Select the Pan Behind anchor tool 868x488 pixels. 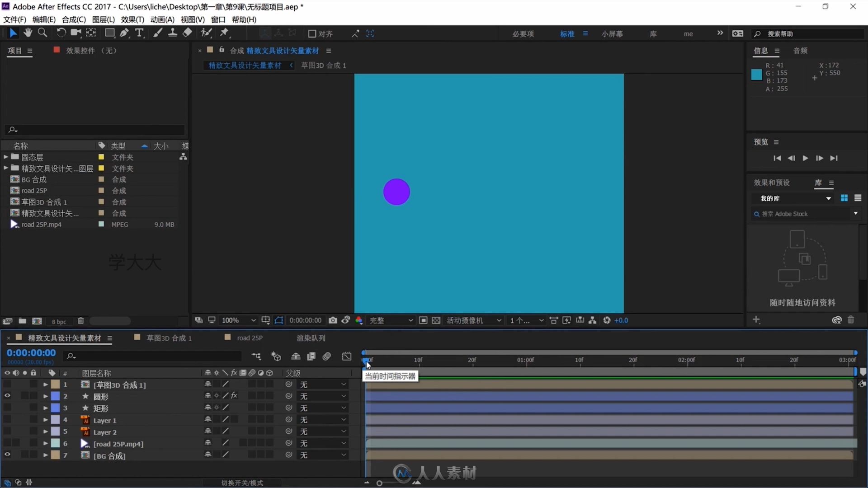click(91, 33)
